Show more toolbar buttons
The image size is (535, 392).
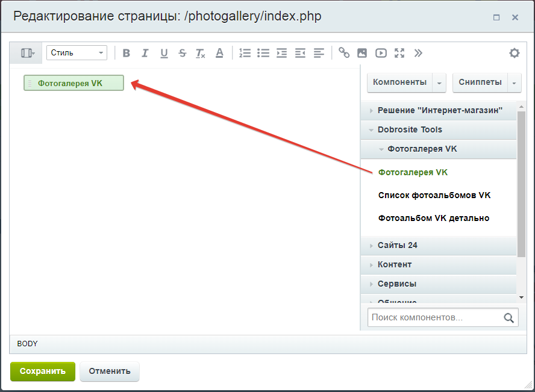point(418,53)
